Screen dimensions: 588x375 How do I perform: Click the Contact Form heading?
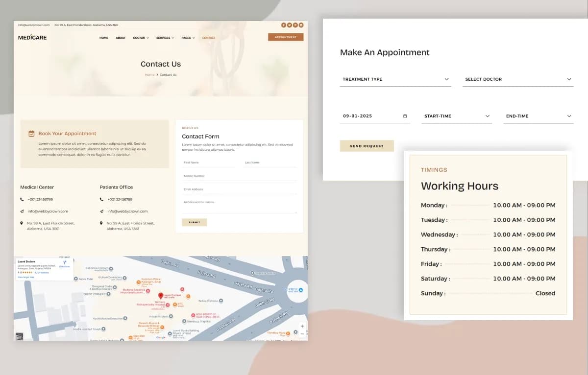200,137
